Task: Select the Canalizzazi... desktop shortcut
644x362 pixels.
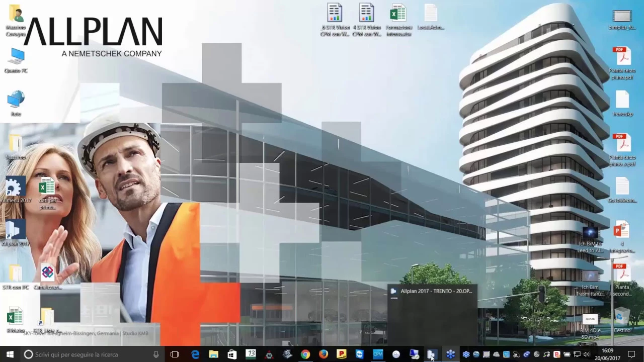Action: click(x=47, y=277)
